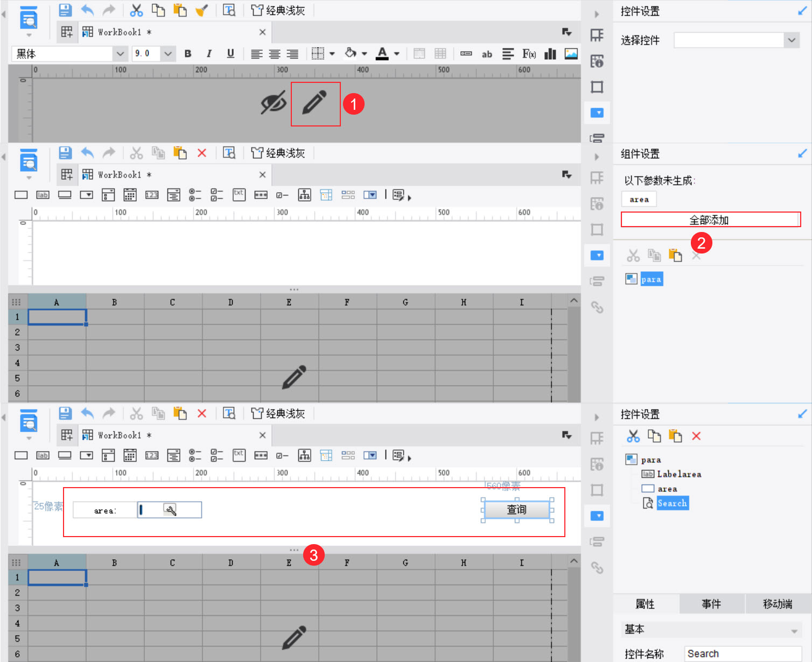The width and height of the screenshot is (812, 662).
Task: Center-align the cell text
Action: [x=275, y=54]
